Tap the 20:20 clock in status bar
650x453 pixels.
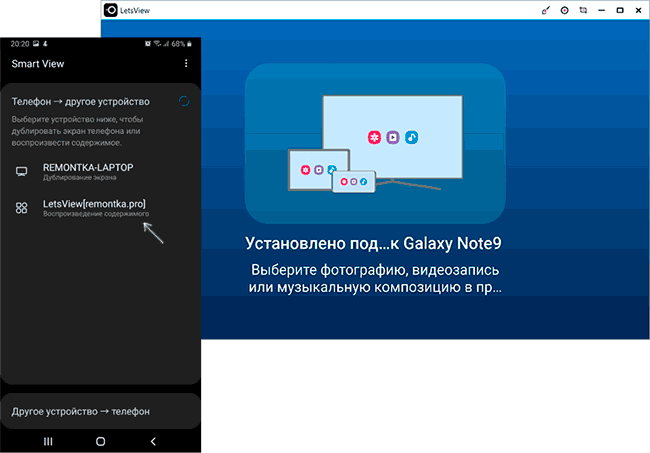(20, 44)
